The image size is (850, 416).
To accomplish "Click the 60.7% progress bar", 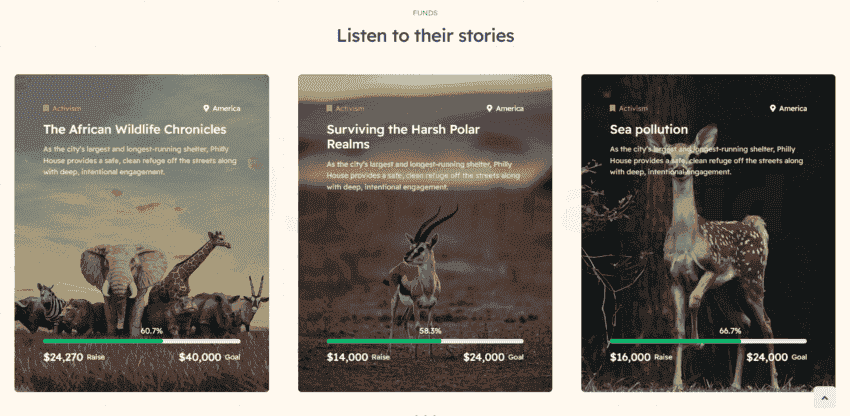I will 141,341.
